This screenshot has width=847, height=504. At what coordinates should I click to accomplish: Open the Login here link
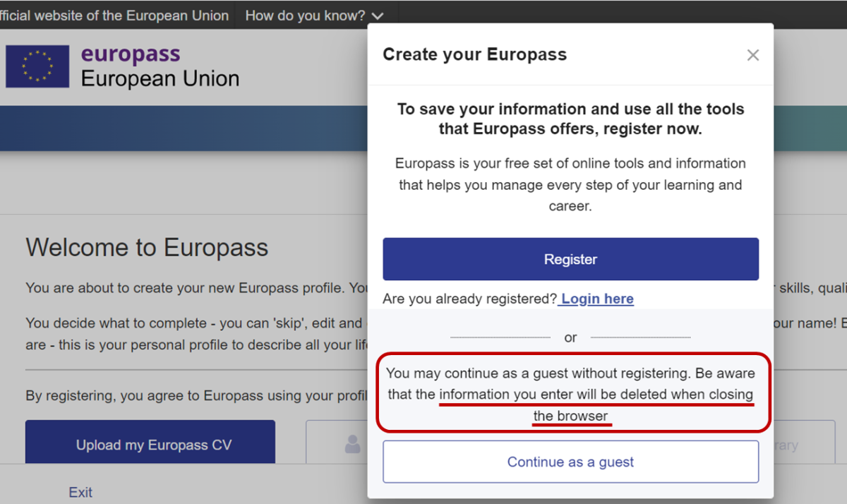point(596,299)
